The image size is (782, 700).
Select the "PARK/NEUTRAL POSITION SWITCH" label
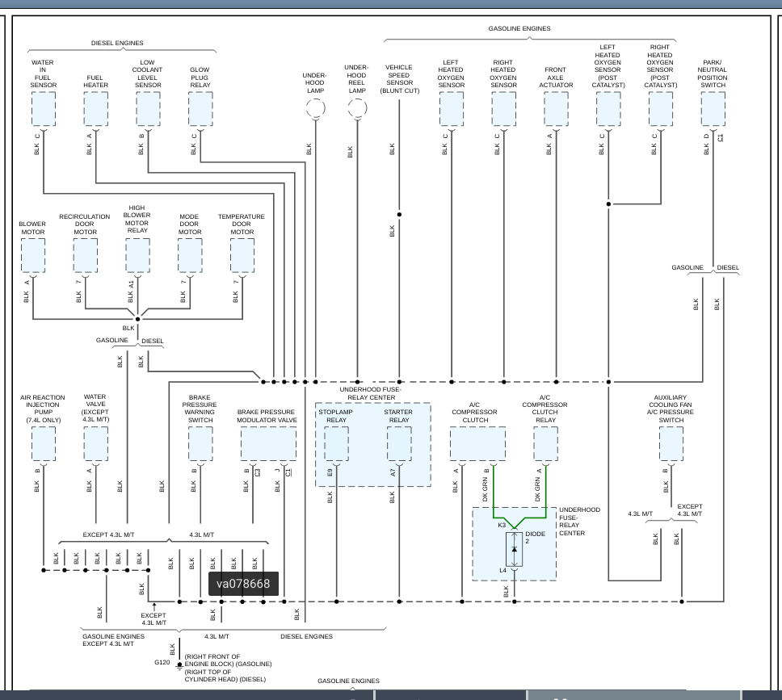713,73
